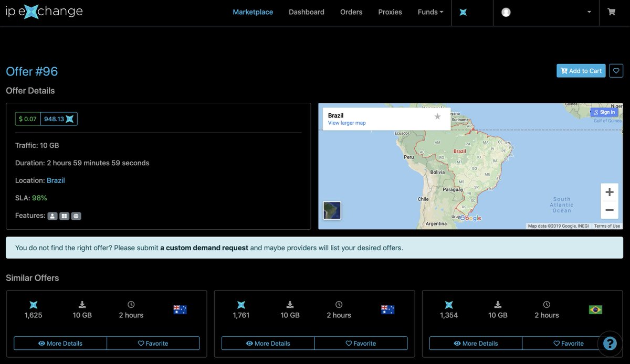Click clock icon on 1,761 offer card
Screen dimensions: 630x364
tap(339, 304)
